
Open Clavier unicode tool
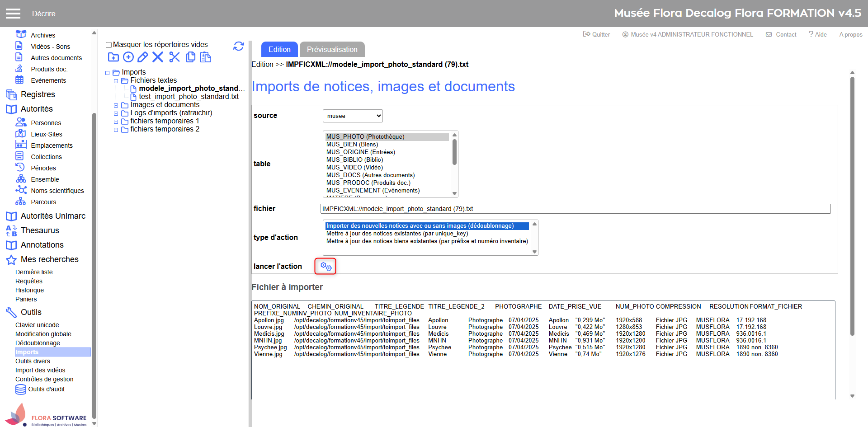coord(37,325)
